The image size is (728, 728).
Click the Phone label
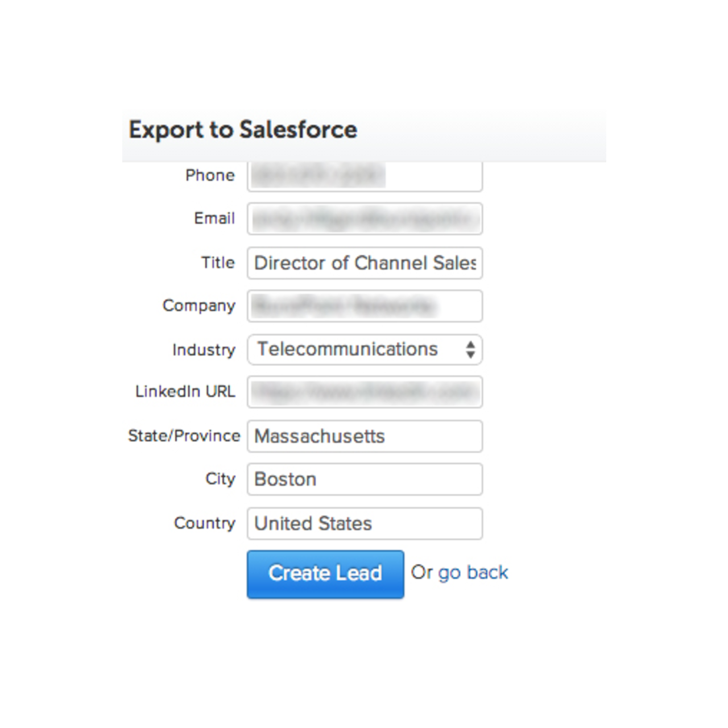click(210, 175)
